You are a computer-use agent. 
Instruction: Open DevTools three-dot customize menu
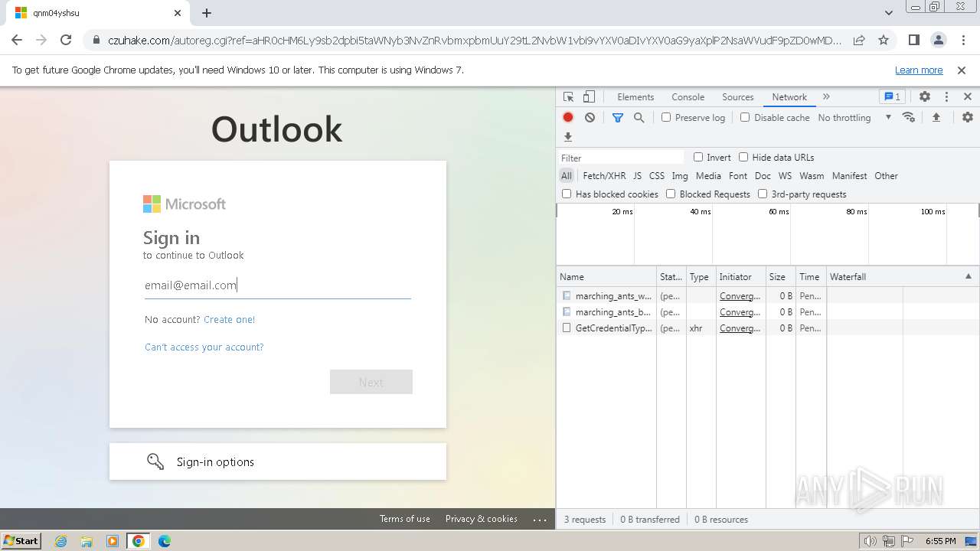coord(946,97)
